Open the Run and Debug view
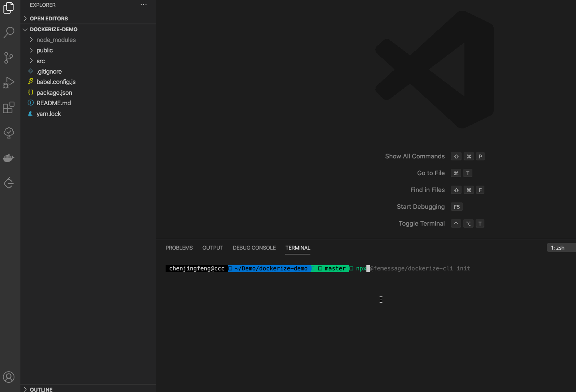The width and height of the screenshot is (576, 392). [9, 83]
